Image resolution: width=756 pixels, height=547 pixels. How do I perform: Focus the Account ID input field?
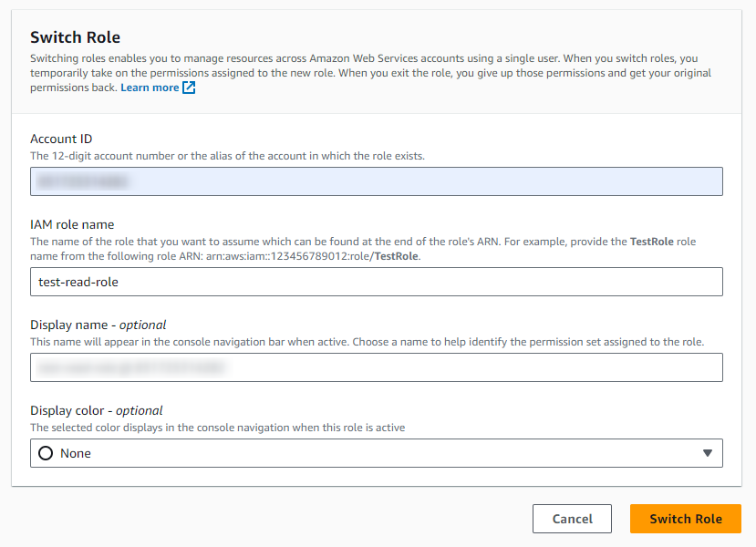click(x=376, y=181)
